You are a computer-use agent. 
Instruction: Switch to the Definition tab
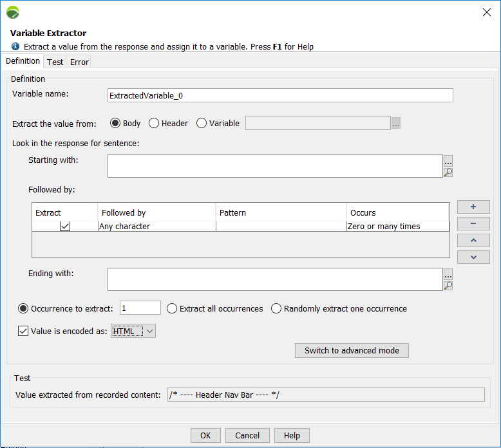click(x=23, y=61)
